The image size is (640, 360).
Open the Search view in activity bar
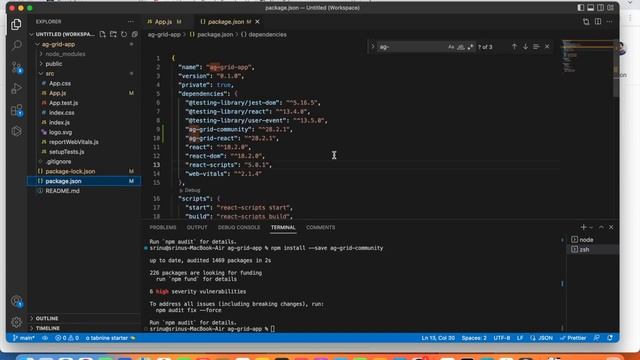click(x=16, y=45)
